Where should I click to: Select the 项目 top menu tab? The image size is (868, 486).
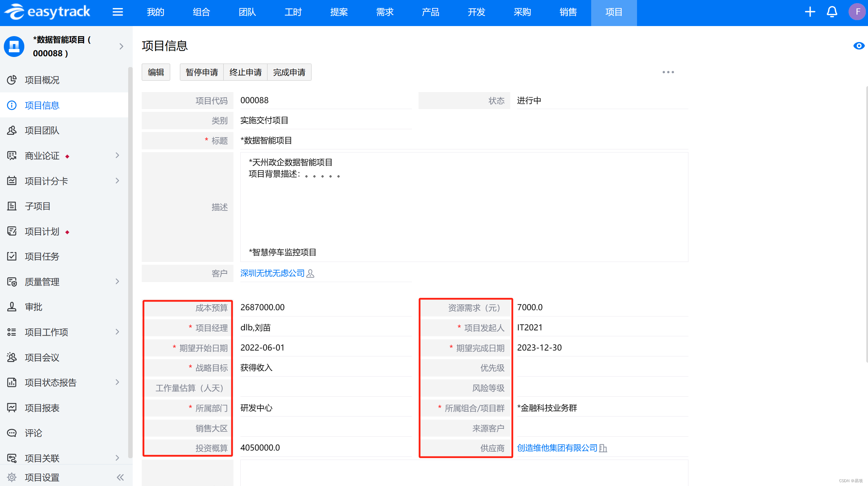(614, 13)
